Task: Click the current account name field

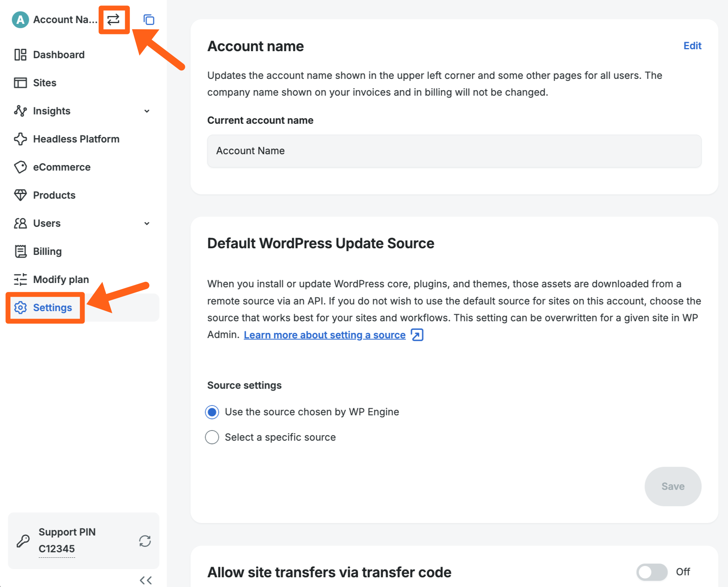Action: tap(454, 151)
